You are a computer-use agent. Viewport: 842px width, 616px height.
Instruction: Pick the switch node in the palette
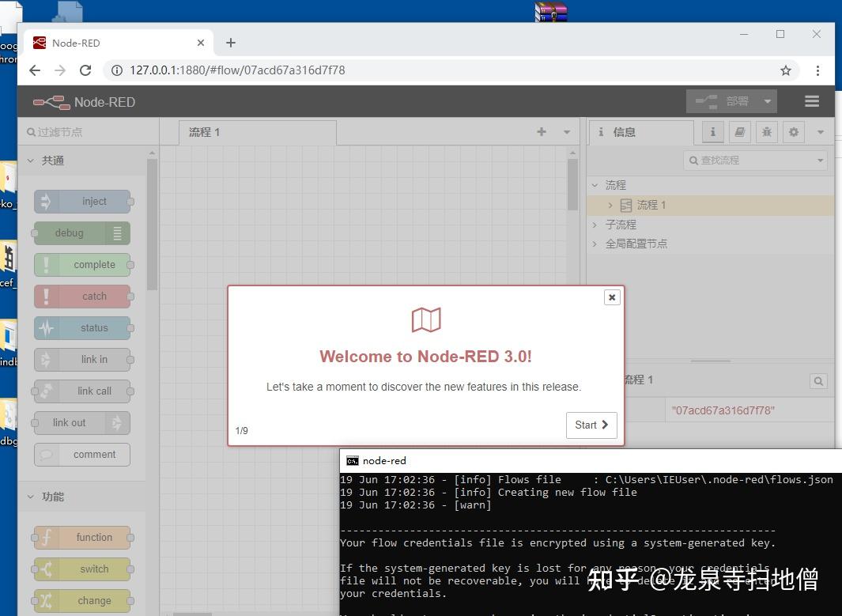pos(82,569)
